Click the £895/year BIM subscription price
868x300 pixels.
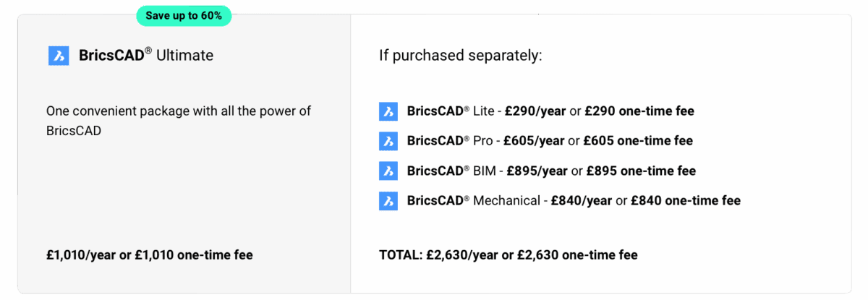click(537, 171)
